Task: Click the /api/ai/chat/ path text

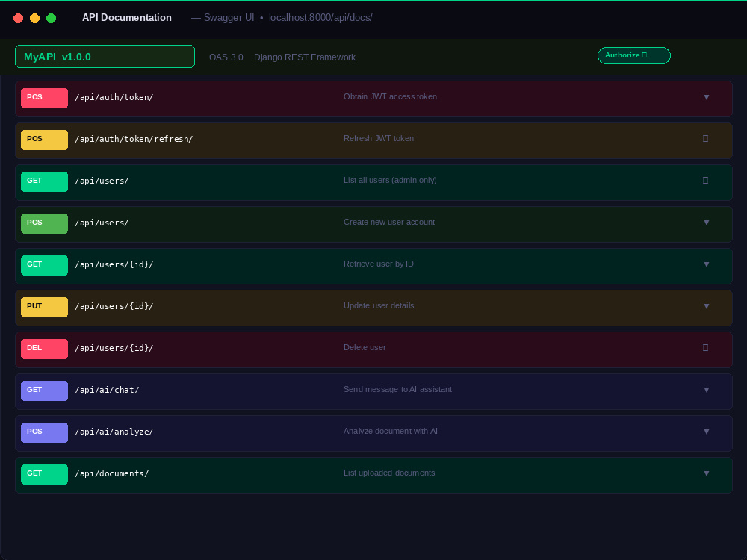Action: pos(107,390)
